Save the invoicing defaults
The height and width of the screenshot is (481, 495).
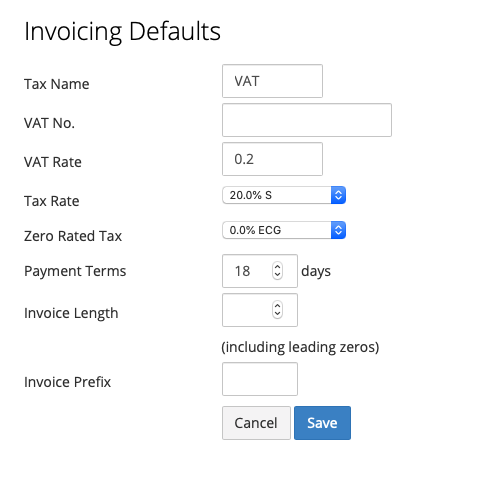coord(322,423)
